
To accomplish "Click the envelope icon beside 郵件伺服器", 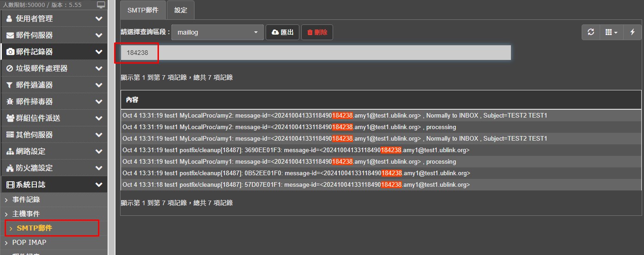I will pyautogui.click(x=10, y=36).
